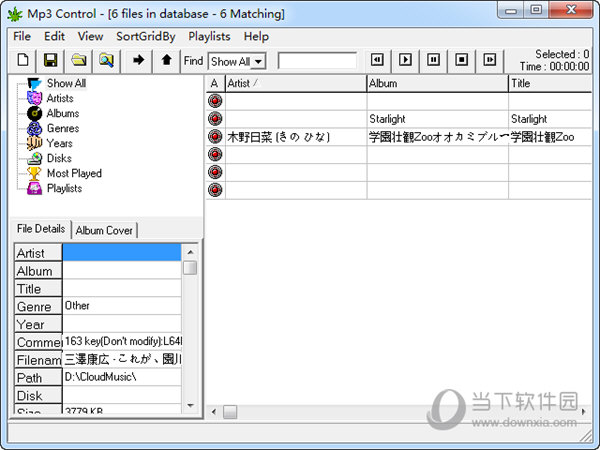Viewport: 600px width, 450px height.
Task: Pause playback with the pause button
Action: point(434,60)
